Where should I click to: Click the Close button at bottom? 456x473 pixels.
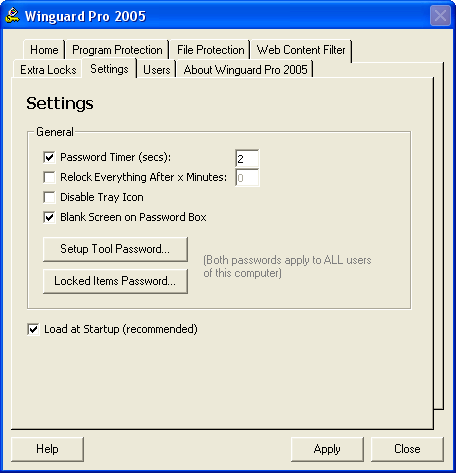pyautogui.click(x=407, y=449)
